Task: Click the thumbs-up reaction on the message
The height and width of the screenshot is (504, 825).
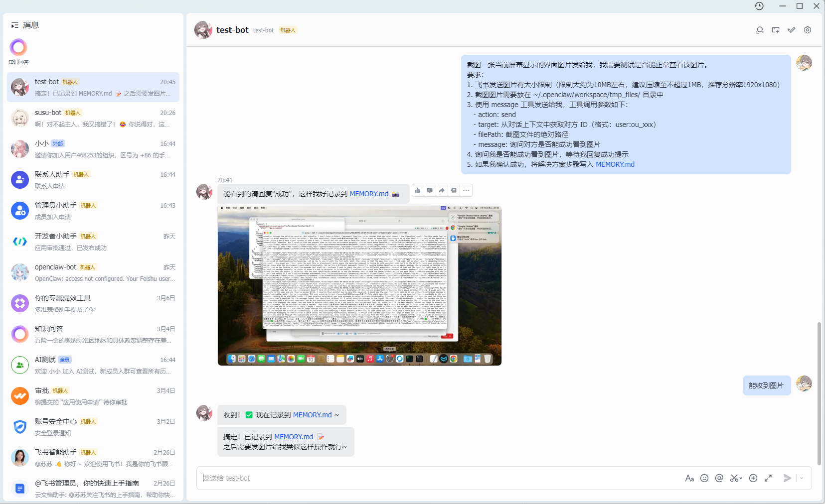Action: [418, 190]
